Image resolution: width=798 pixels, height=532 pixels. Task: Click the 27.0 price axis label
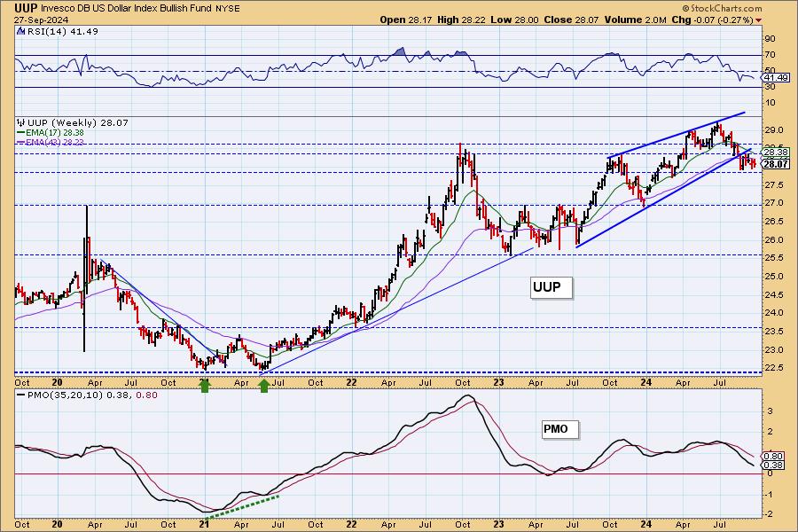772,203
